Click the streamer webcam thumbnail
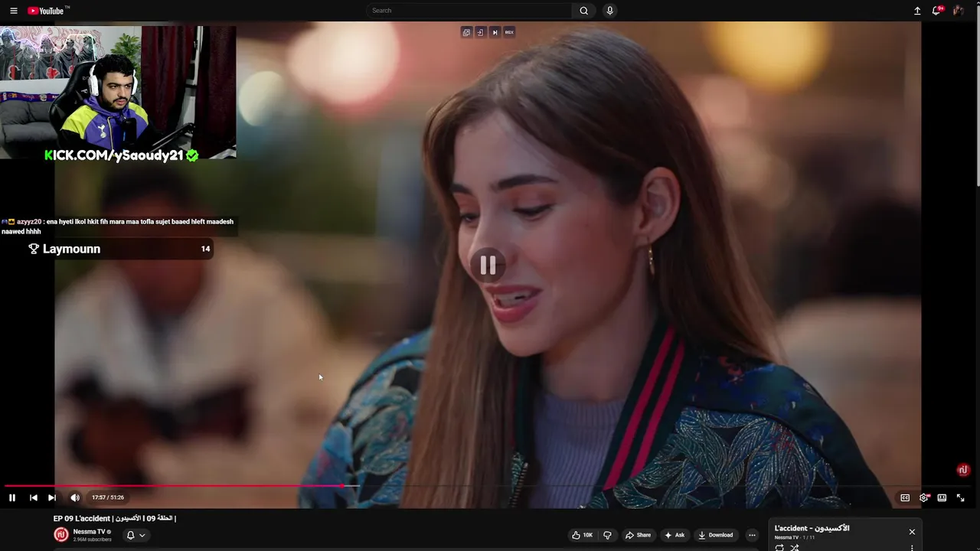980x551 pixels. 118,93
